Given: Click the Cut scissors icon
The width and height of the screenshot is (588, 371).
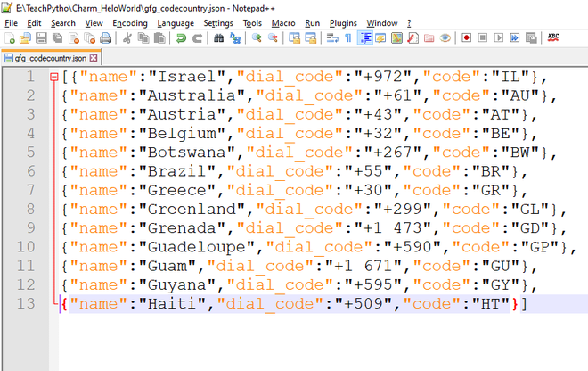Looking at the screenshot, I should 127,38.
